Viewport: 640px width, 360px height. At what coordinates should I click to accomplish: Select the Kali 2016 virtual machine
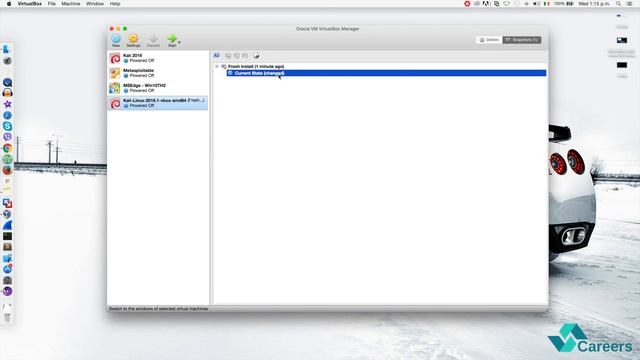[x=158, y=58]
